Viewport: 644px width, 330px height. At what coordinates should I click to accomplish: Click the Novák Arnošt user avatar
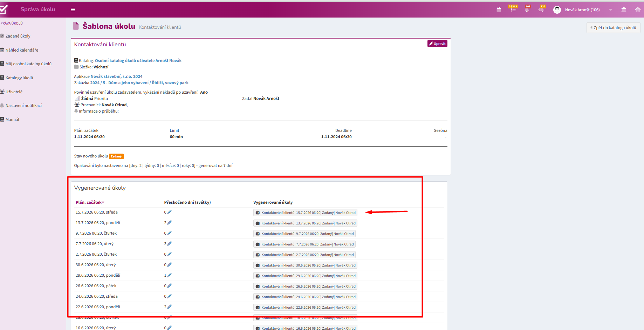point(557,10)
